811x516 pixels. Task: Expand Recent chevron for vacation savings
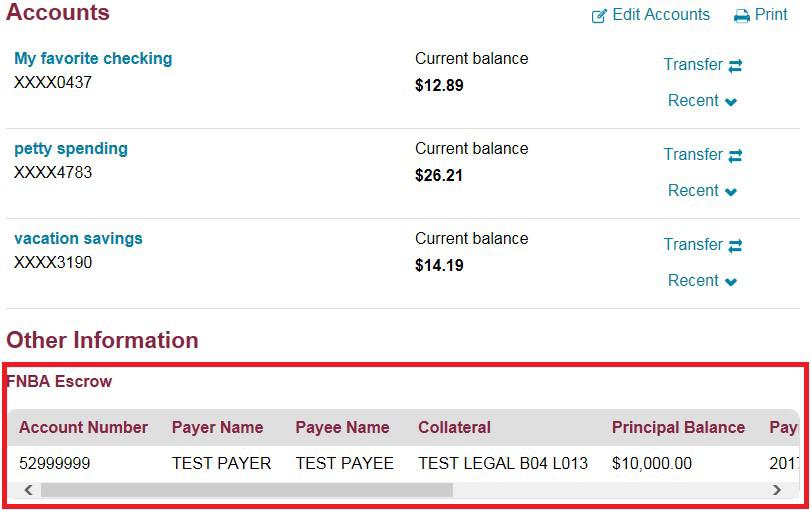pyautogui.click(x=731, y=282)
